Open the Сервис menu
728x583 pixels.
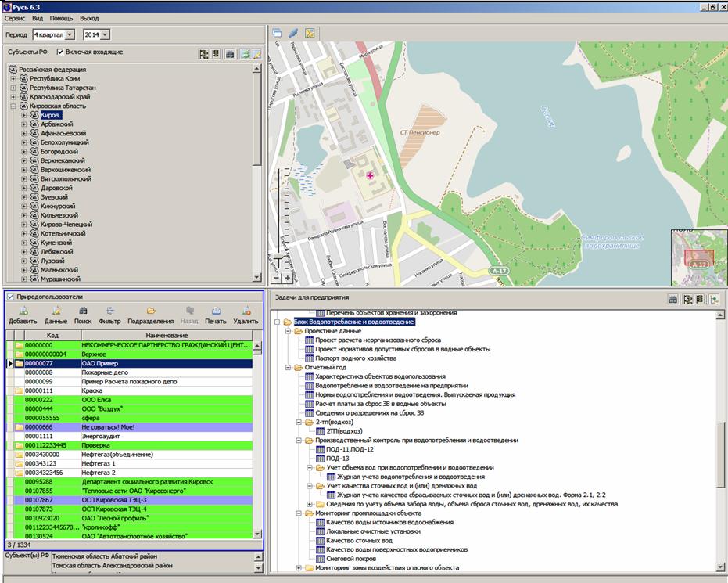click(15, 17)
